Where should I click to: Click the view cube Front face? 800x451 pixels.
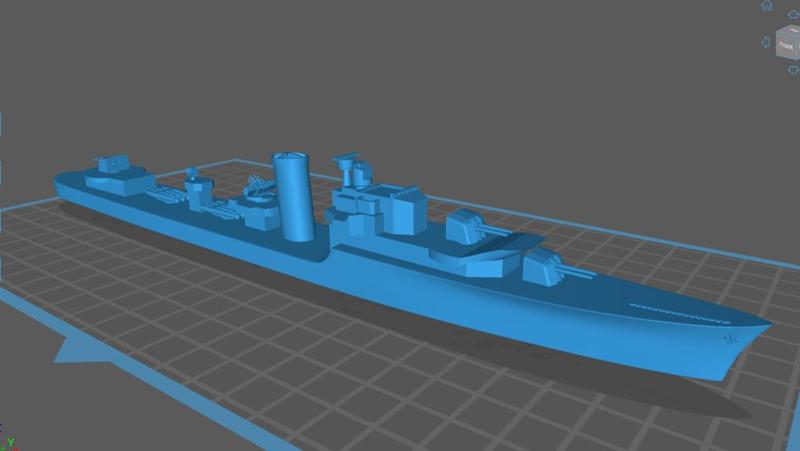click(x=786, y=45)
